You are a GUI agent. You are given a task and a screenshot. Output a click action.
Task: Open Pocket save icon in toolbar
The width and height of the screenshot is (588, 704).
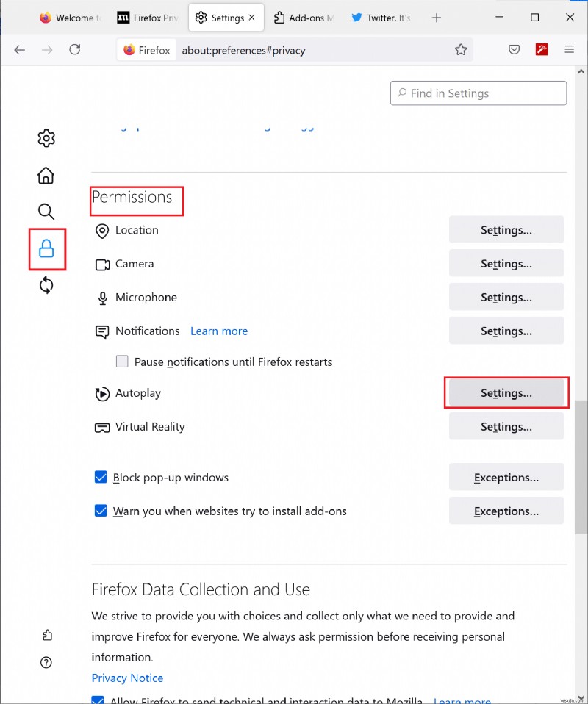tap(514, 50)
